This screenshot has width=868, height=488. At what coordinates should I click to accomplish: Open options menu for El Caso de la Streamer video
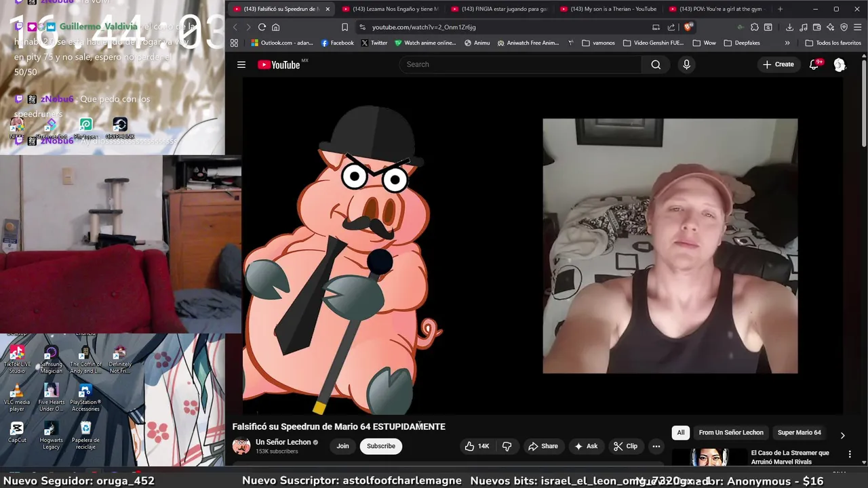pyautogui.click(x=850, y=454)
